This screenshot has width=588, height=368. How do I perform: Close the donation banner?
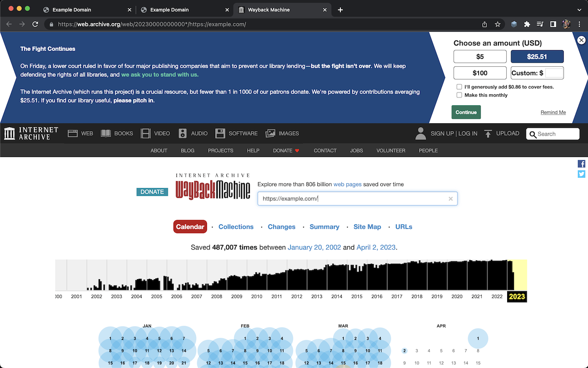pos(582,40)
